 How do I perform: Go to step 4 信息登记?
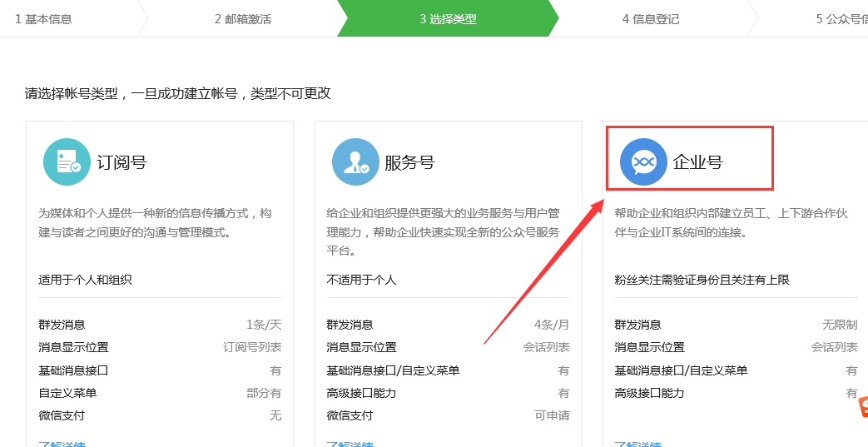651,19
